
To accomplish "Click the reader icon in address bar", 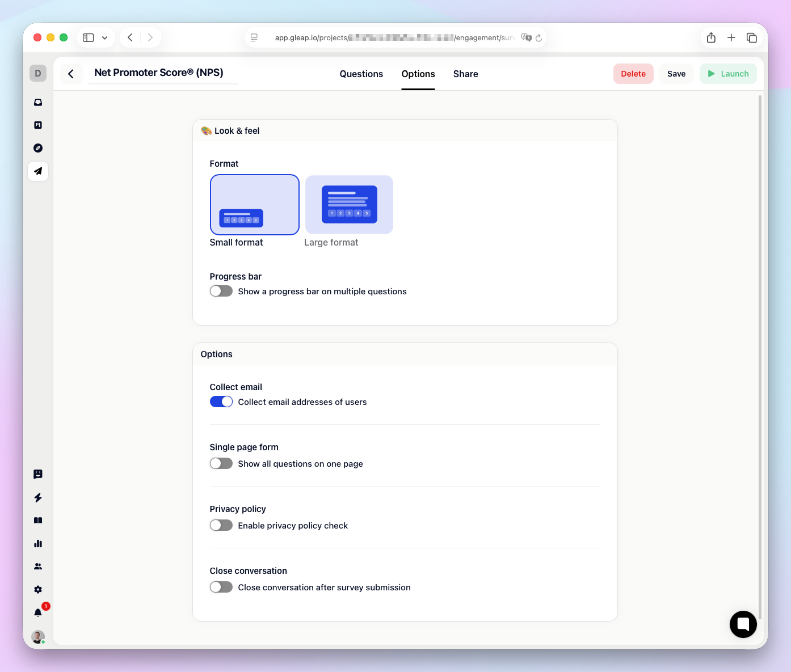I will click(x=254, y=37).
